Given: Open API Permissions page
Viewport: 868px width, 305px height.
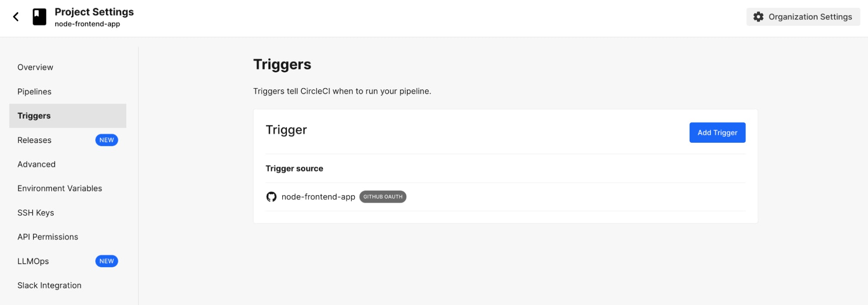Looking at the screenshot, I should tap(48, 237).
